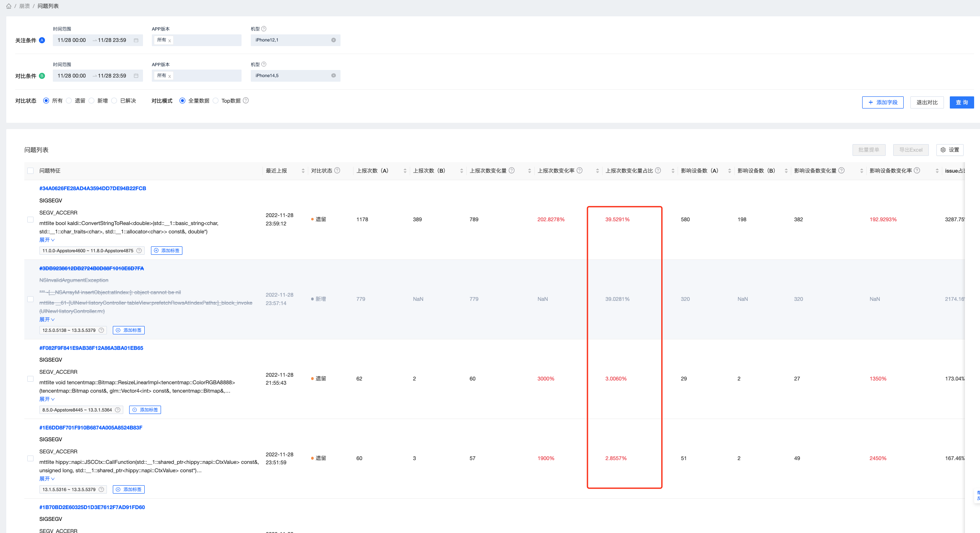This screenshot has height=533, width=980.
Task: Select 遗留 radio for 对比状态
Action: (69, 101)
